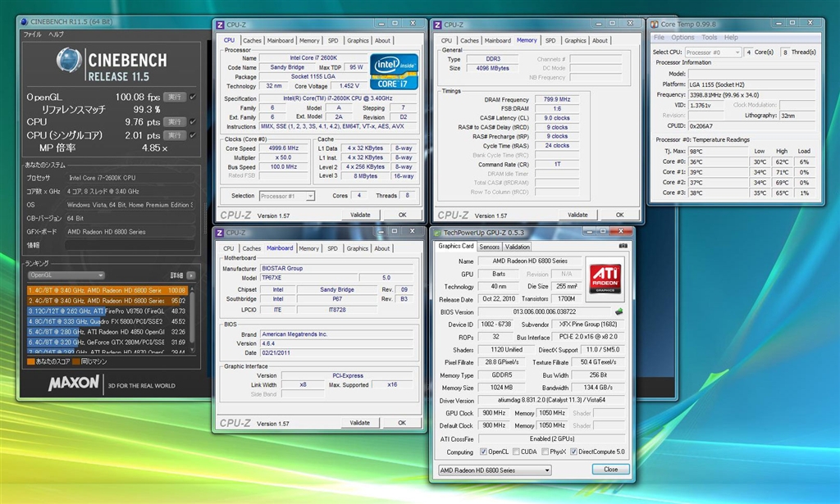Click the ranking details arrow icon
The image size is (840, 504).
pyautogui.click(x=190, y=275)
